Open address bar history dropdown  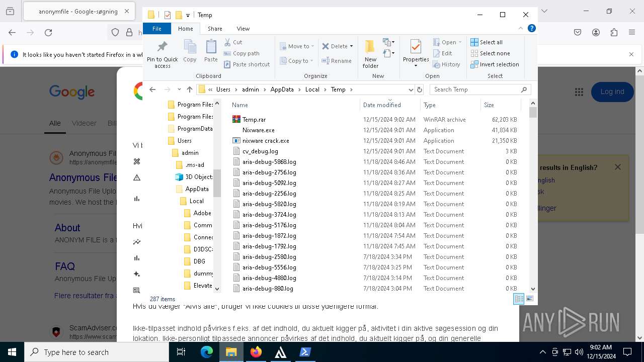[411, 89]
